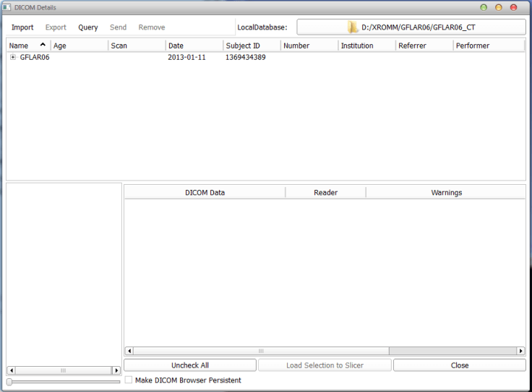
Task: Click the Warnings column header
Action: 446,193
